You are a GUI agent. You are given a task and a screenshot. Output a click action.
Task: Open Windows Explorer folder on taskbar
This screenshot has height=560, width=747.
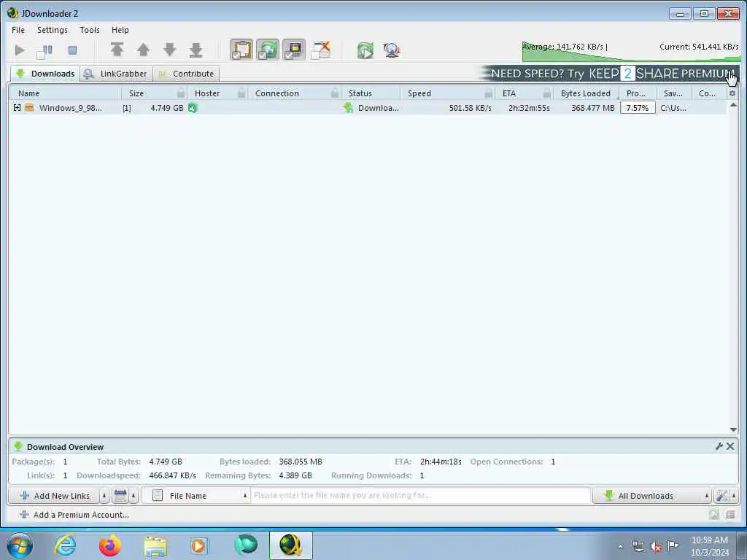(x=155, y=546)
